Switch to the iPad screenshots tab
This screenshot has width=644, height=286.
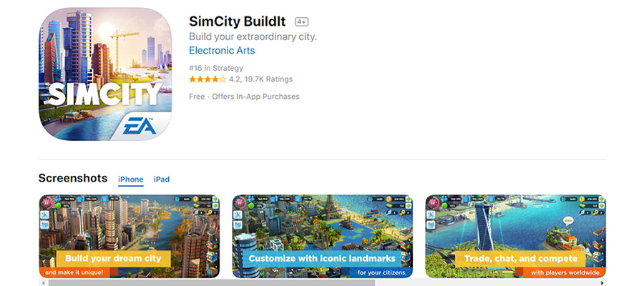tap(162, 179)
